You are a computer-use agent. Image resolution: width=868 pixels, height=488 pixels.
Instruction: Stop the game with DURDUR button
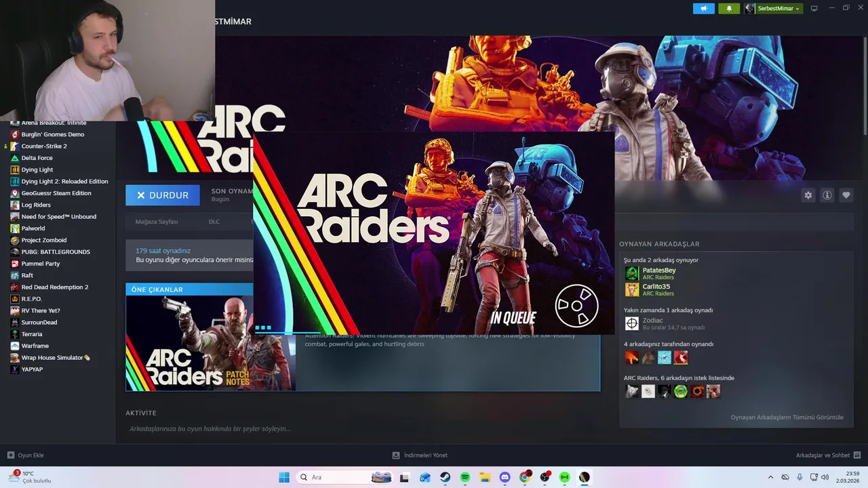pos(163,195)
